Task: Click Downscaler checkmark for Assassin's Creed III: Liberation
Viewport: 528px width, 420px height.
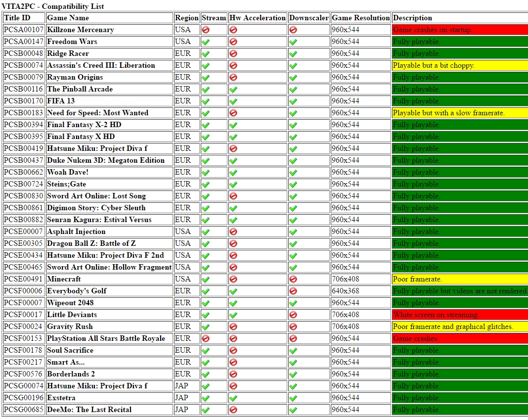Action: (x=293, y=66)
